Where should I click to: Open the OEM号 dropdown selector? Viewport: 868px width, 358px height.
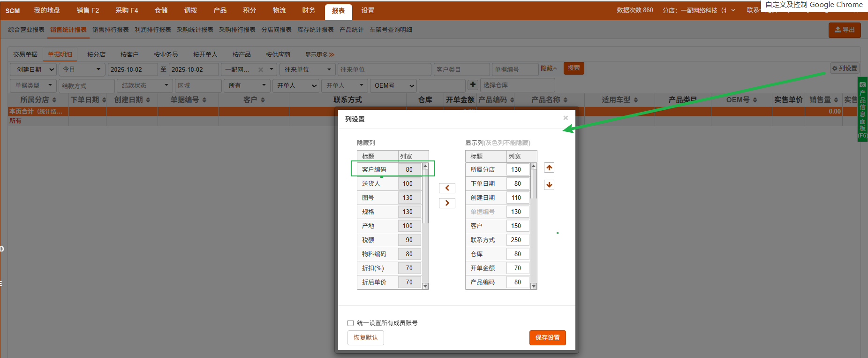[394, 86]
